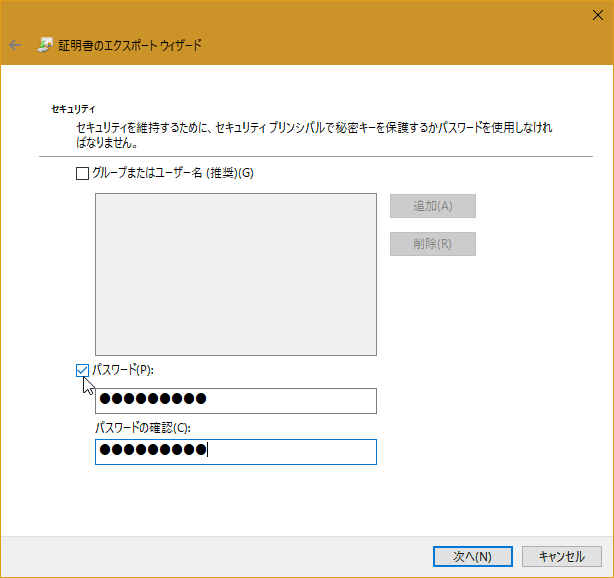This screenshot has width=614, height=578.
Task: Click the 証明書のエクスポート ウィザード title text
Action: (130, 45)
